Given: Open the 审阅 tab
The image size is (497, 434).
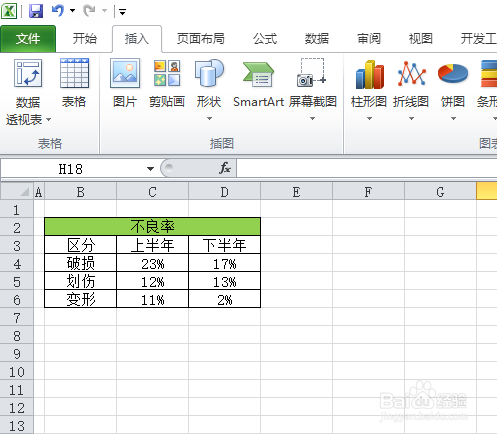Looking at the screenshot, I should pyautogui.click(x=369, y=39).
